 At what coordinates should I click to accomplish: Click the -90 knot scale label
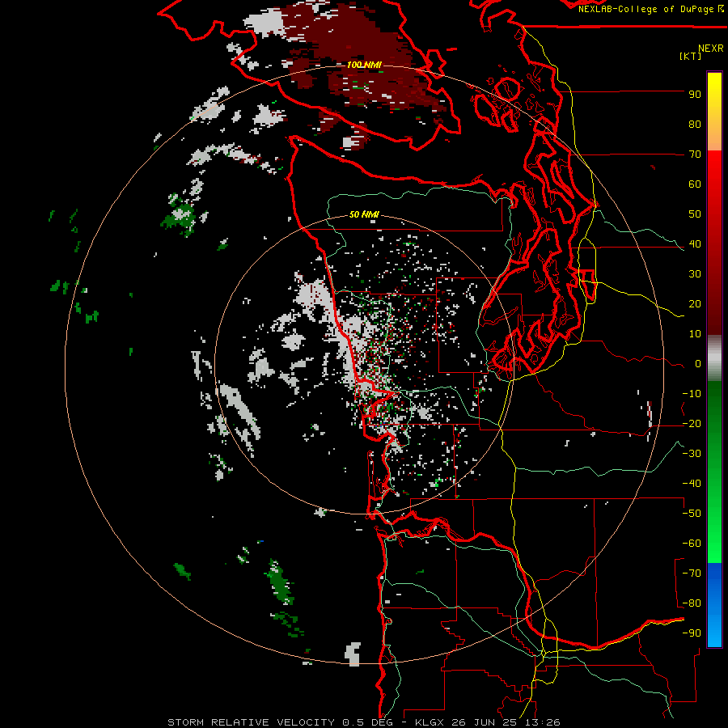(692, 633)
